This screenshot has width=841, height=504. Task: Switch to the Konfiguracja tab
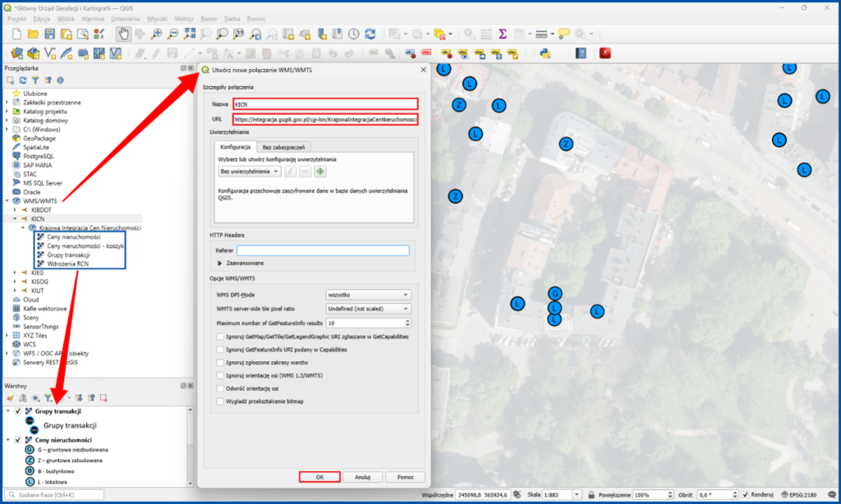pyautogui.click(x=235, y=147)
